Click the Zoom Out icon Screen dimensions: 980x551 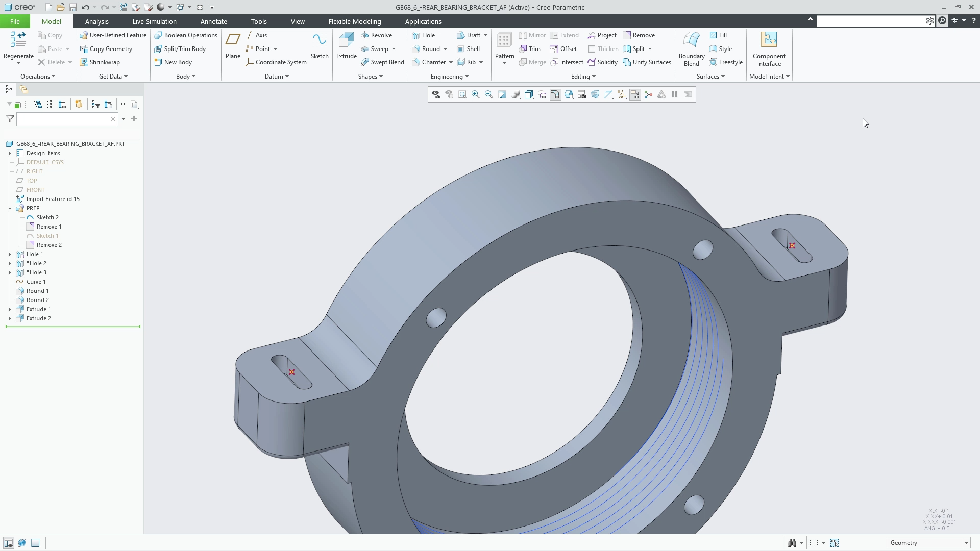489,94
